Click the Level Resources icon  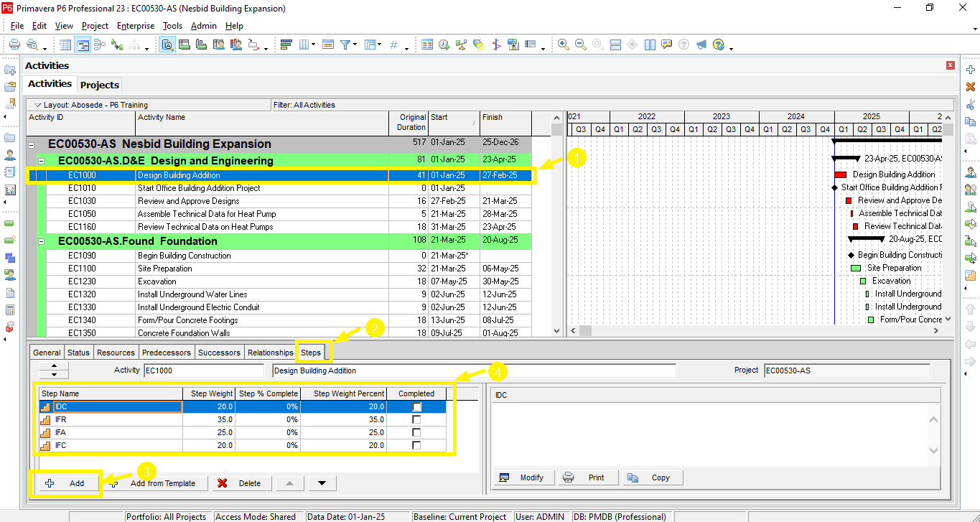[x=462, y=45]
